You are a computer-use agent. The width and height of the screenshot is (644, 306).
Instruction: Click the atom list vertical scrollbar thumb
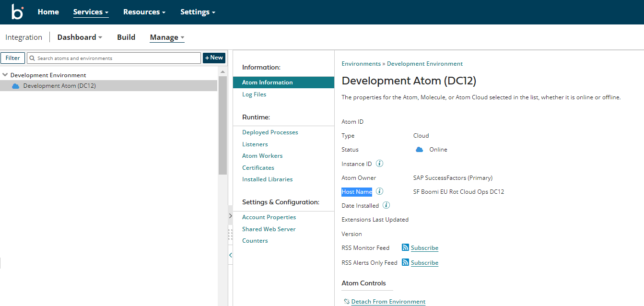tap(222, 126)
